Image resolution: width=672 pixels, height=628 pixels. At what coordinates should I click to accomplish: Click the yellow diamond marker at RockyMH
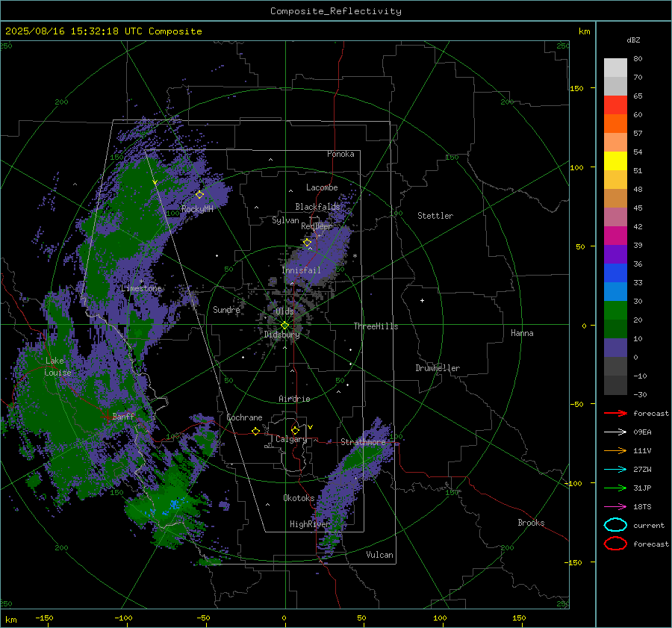coord(199,195)
